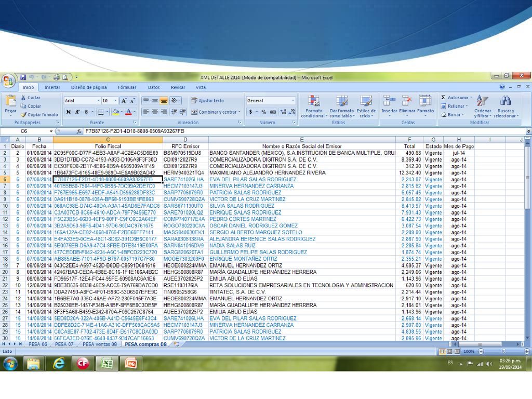Decrease decimal places
This screenshot has height=399, width=532.
click(x=292, y=112)
